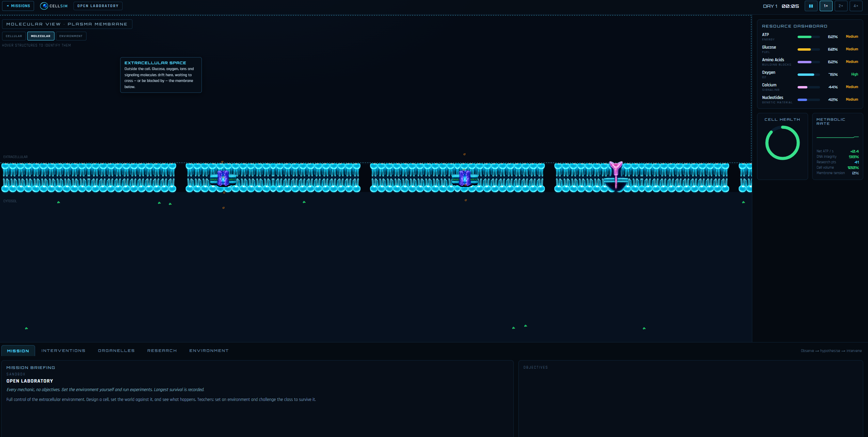Click the Mission Briefing heading

point(31,368)
